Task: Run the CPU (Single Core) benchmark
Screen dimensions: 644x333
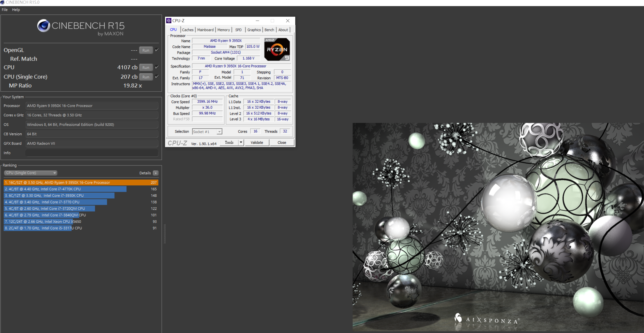Action: coord(146,77)
